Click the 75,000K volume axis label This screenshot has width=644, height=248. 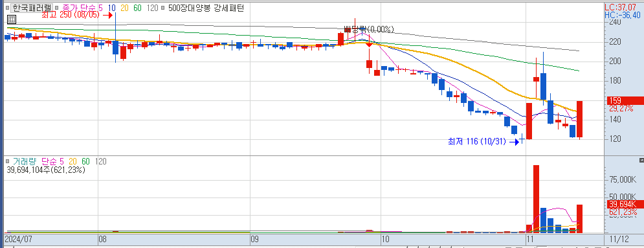pos(623,179)
